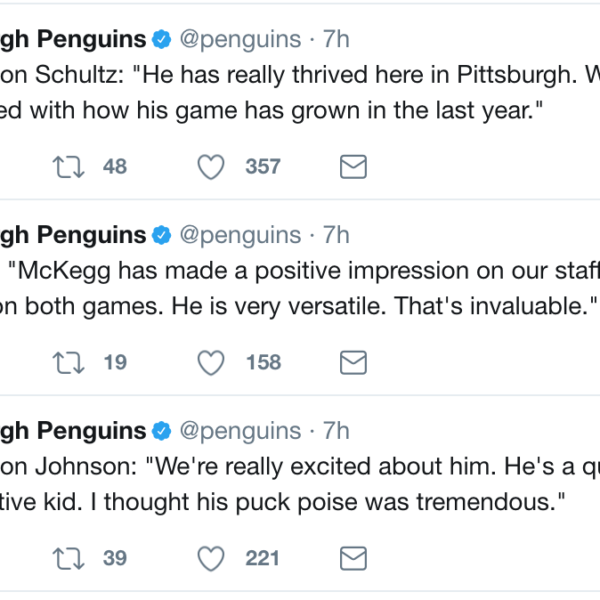Share McKegg tweet via message envelope
Screen dimensions: 600x600
click(x=353, y=362)
